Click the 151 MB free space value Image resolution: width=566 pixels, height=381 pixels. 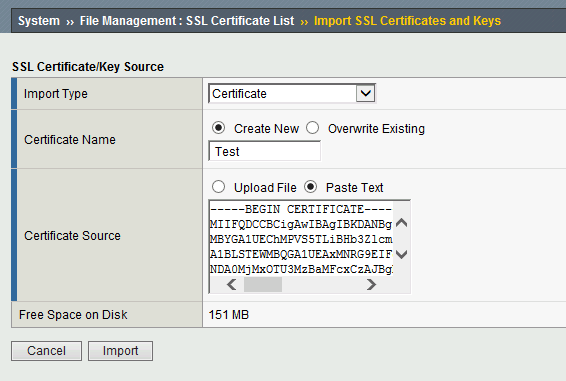coord(229,315)
